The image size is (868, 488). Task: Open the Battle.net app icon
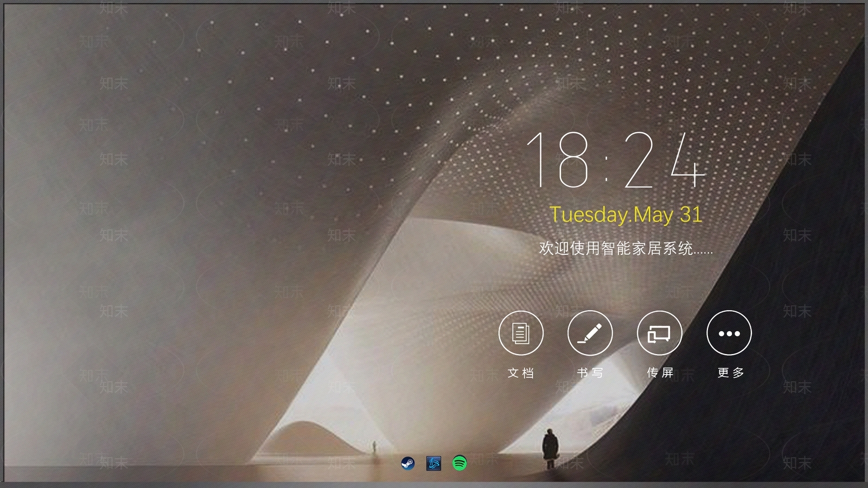point(433,463)
